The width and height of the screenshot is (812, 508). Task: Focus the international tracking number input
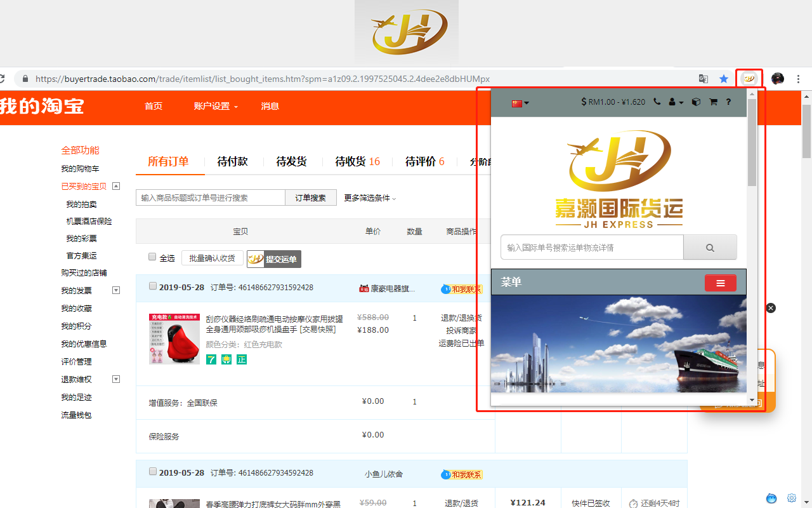(592, 247)
